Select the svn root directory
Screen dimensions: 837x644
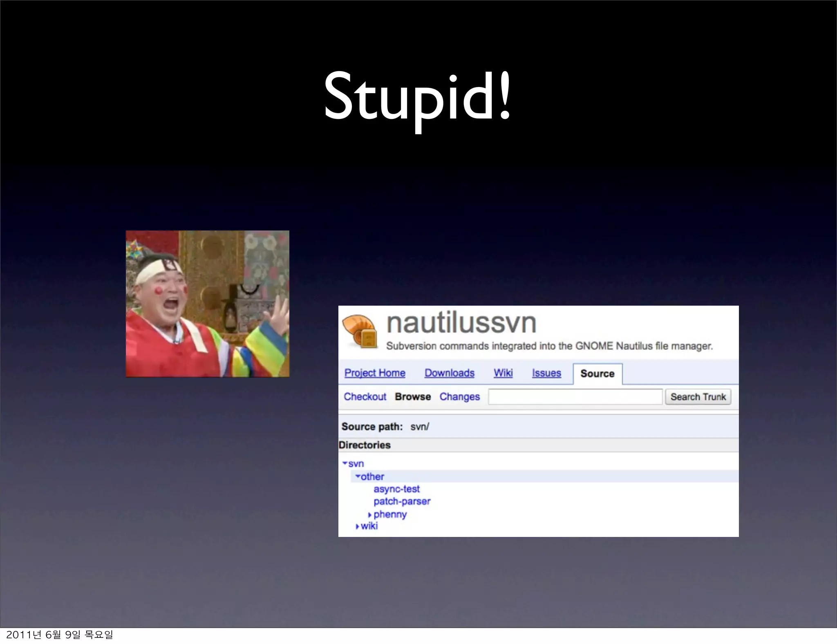356,463
